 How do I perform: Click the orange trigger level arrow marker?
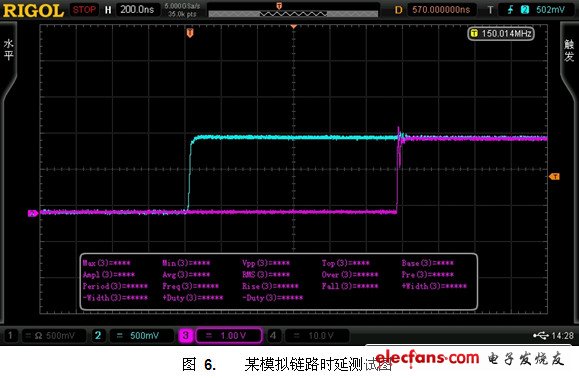(554, 177)
